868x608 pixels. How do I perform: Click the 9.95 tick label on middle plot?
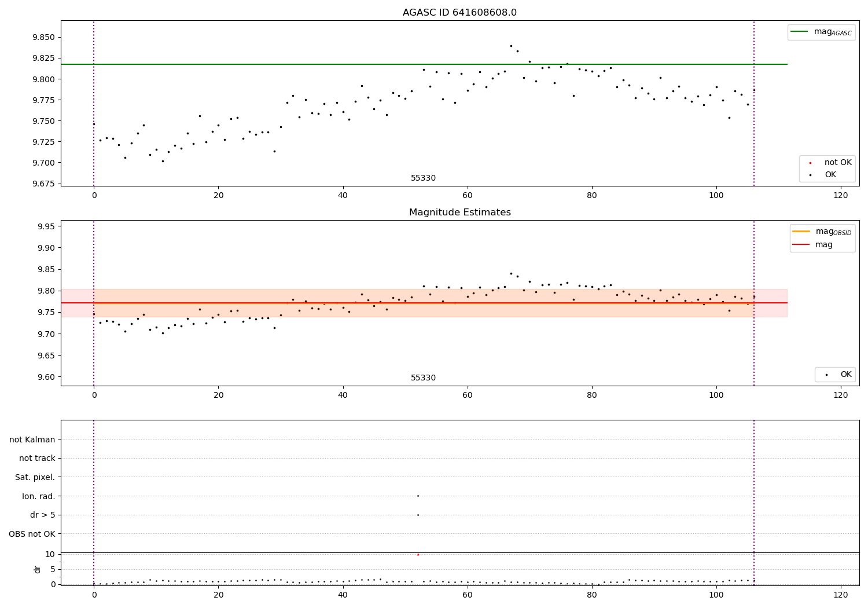click(46, 226)
